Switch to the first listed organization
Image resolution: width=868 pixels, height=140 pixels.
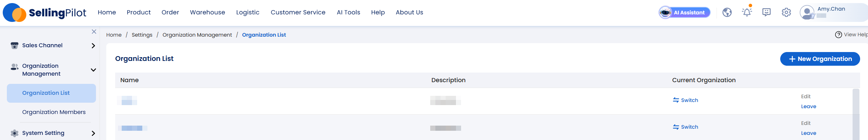tap(685, 100)
